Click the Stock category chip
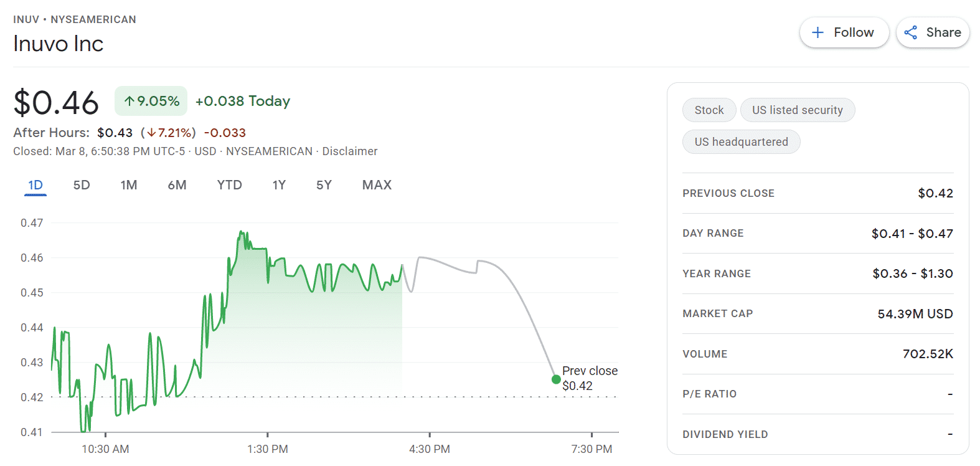 pyautogui.click(x=709, y=110)
